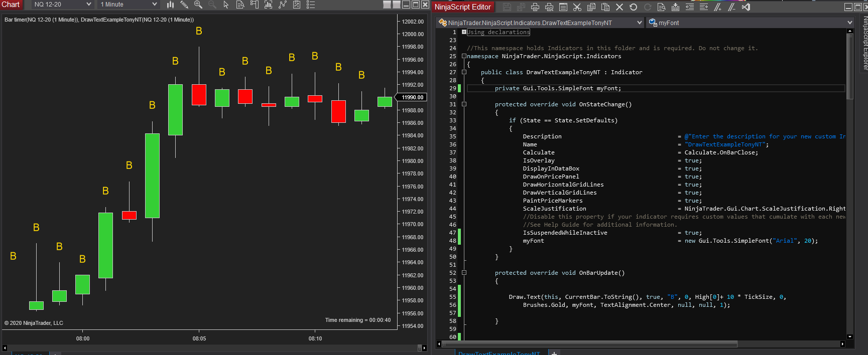The image size is (868, 355).
Task: Click the Print icon in NinjaScript Editor
Action: [535, 7]
